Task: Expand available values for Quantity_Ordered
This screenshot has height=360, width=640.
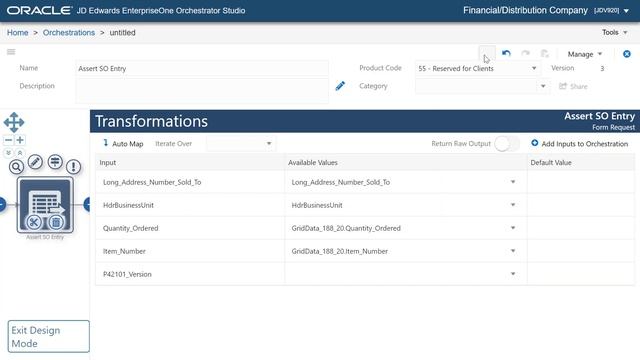Action: (x=513, y=228)
